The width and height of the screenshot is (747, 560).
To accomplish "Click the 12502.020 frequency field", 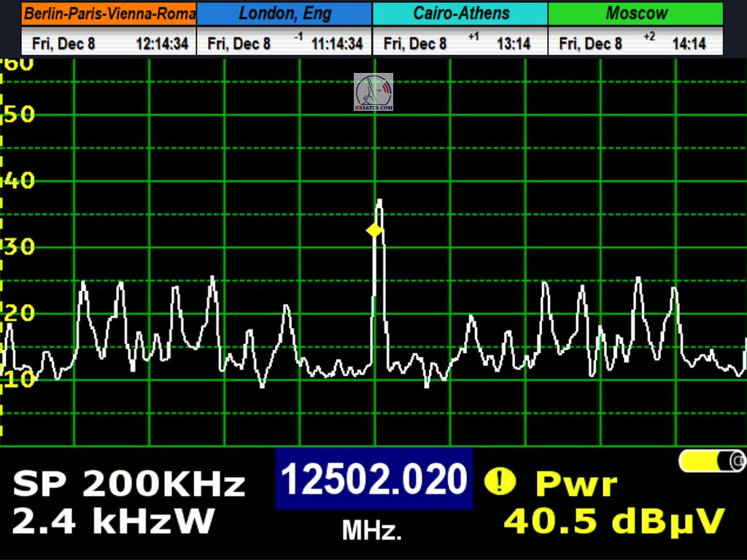I will click(373, 480).
